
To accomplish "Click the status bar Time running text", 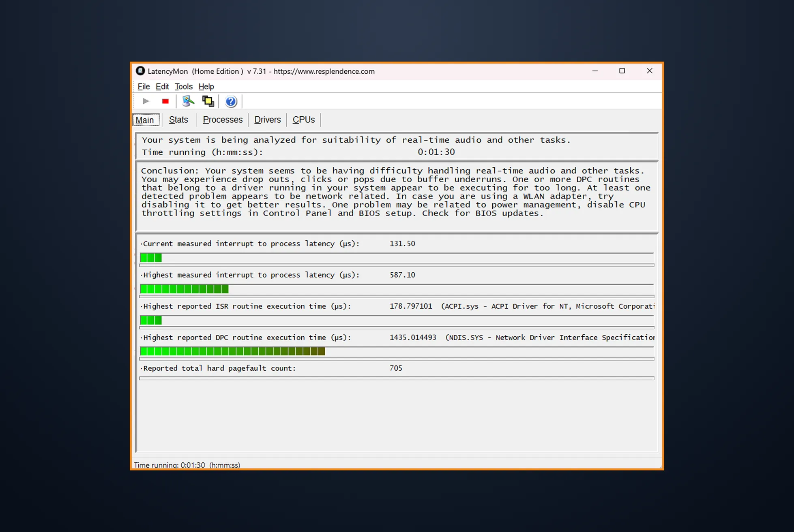I will 187,465.
